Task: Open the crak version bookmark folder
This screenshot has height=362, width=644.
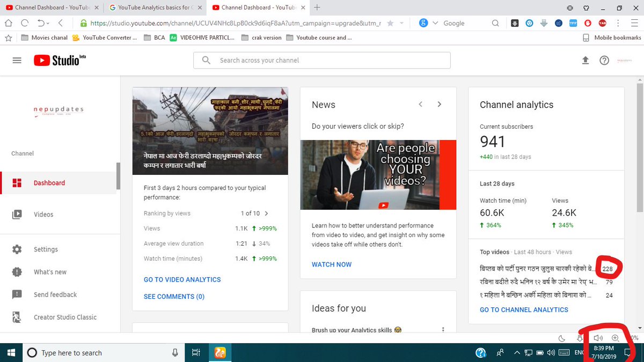Action: click(x=261, y=38)
